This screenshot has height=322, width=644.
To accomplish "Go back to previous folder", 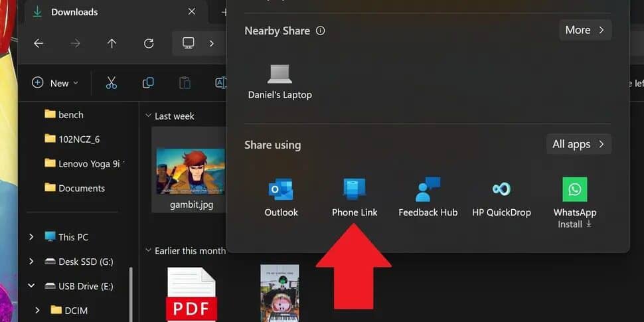I will [x=39, y=43].
